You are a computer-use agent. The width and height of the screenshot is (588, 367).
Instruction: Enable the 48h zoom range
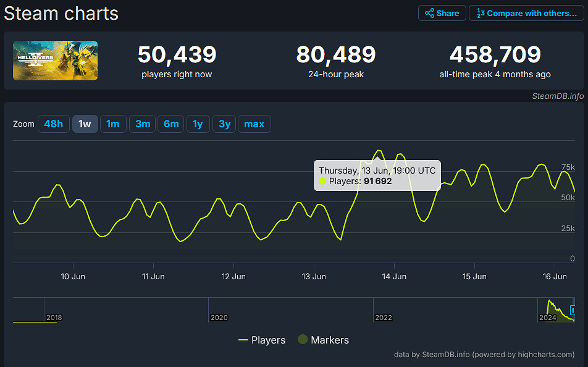point(54,124)
